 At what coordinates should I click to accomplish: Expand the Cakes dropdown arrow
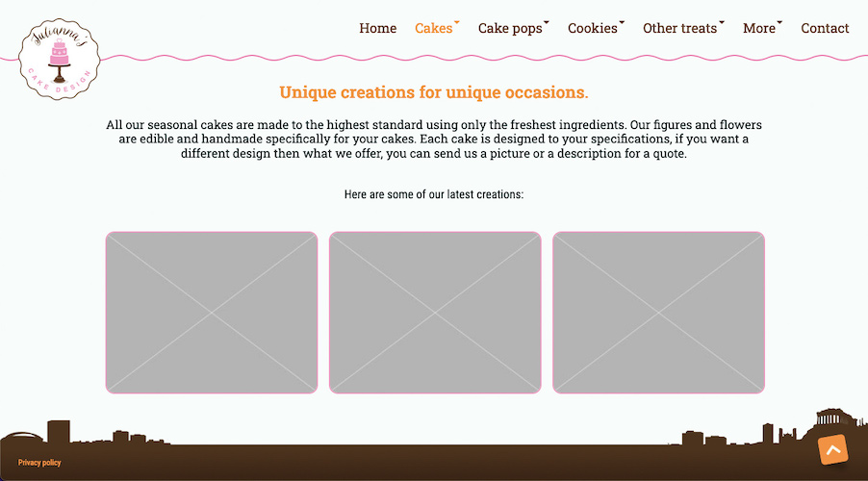point(457,21)
